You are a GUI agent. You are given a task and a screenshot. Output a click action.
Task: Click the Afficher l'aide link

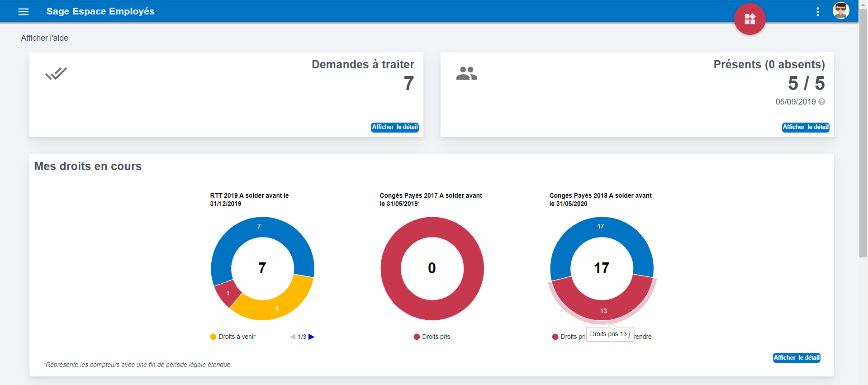tap(44, 38)
